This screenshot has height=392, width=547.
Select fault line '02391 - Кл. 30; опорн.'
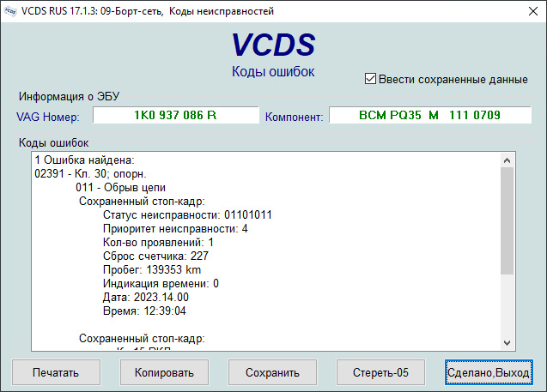click(x=90, y=173)
